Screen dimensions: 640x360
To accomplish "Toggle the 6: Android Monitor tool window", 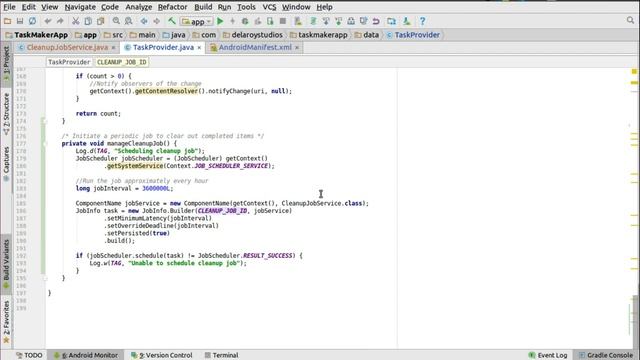I will click(x=86, y=355).
